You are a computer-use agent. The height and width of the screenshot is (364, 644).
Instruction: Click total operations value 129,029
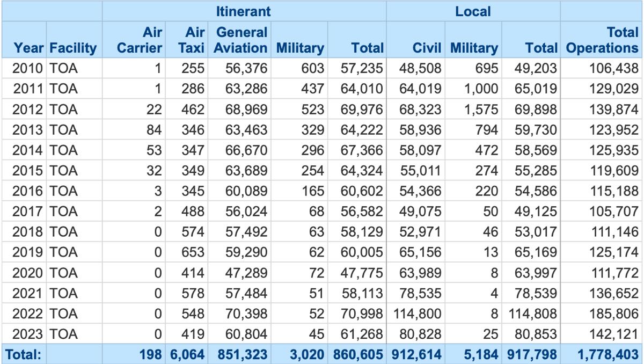point(615,88)
